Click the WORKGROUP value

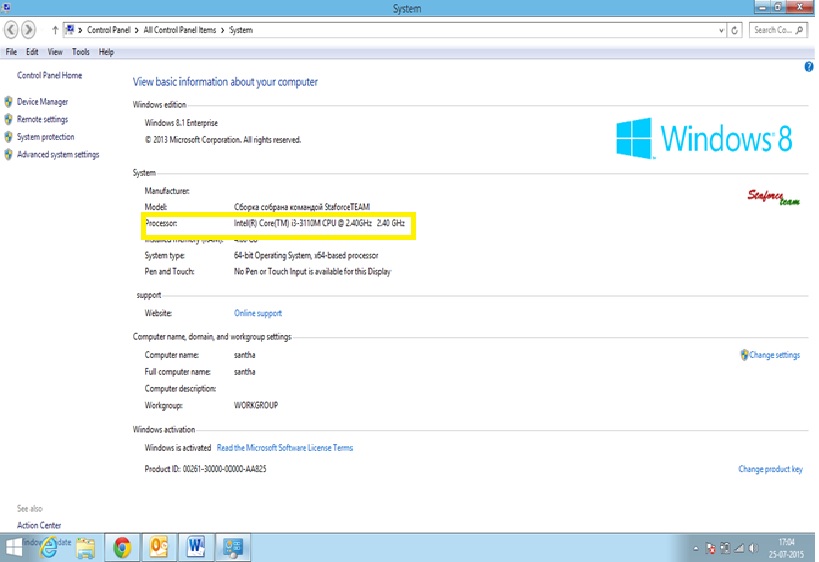point(256,405)
